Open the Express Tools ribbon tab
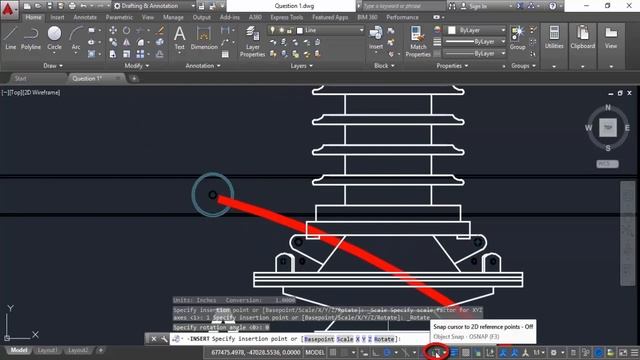 pyautogui.click(x=287, y=18)
